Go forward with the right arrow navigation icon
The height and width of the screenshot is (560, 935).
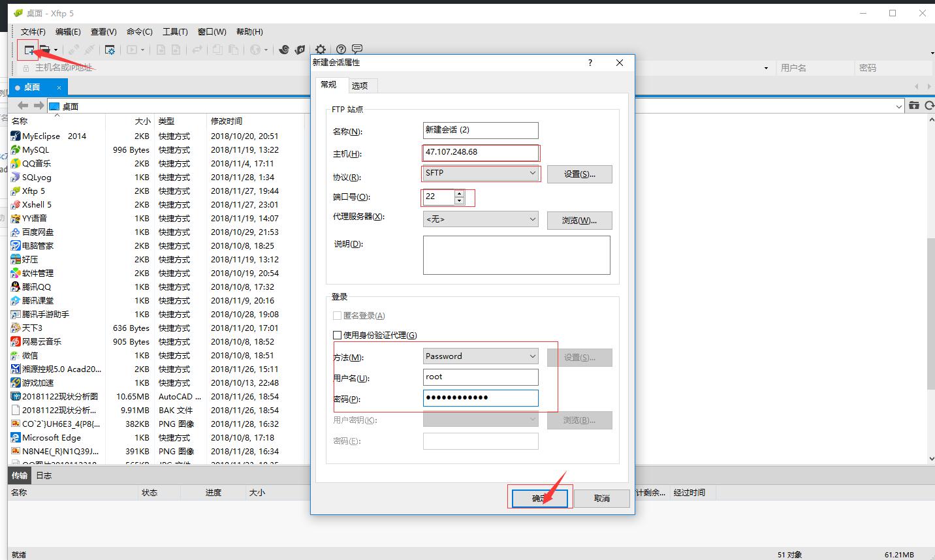click(39, 106)
